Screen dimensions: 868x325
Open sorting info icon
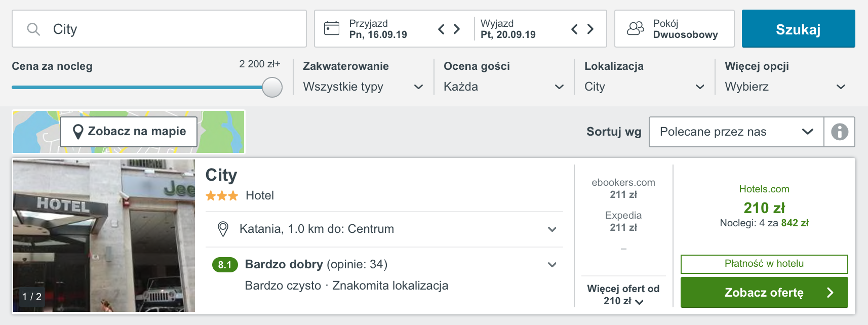tap(840, 132)
